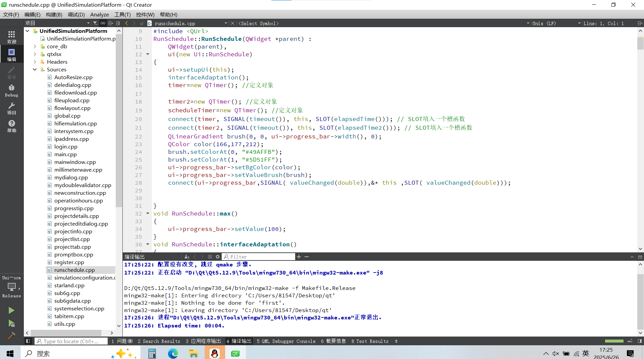This screenshot has height=359, width=644.
Task: Expand the Headers folder
Action: click(35, 62)
